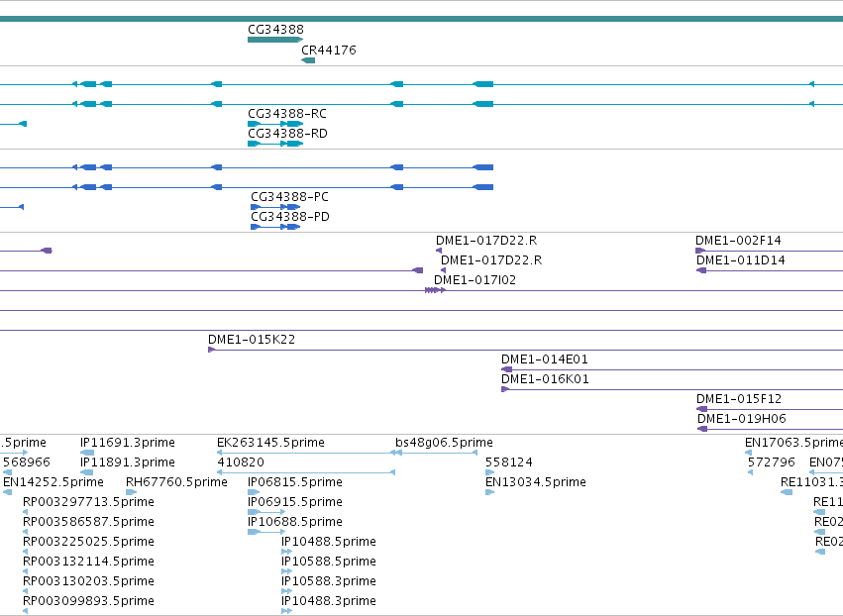This screenshot has height=616, width=843.
Task: Select the 572796 feature label
Action: pyautogui.click(x=771, y=462)
